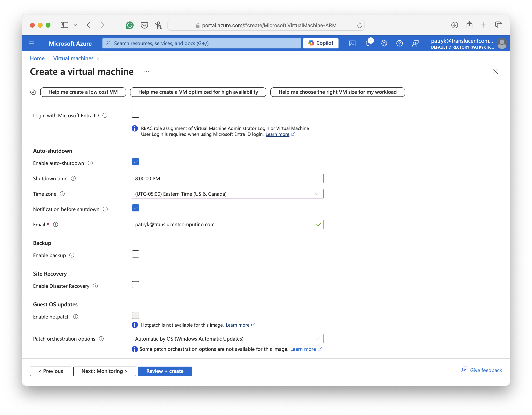Click the Review + create button
Viewport: 532px width, 415px height.
point(165,371)
